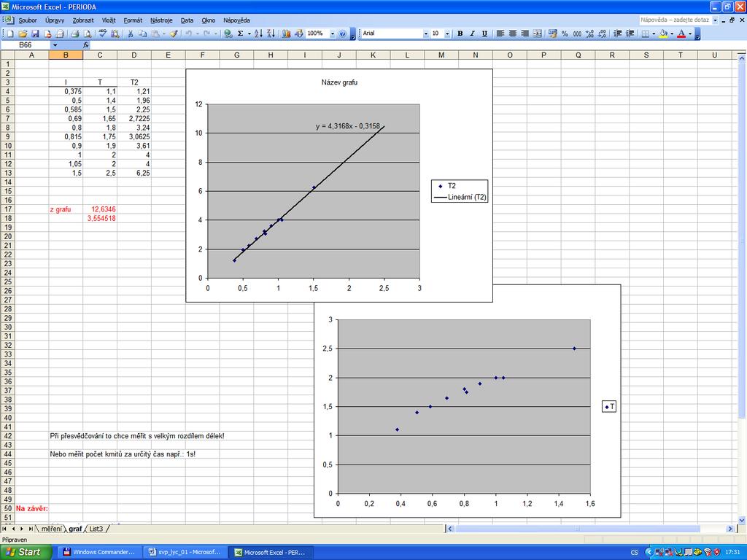The image size is (747, 560).
Task: Sort descending Z to A
Action: pos(271,34)
